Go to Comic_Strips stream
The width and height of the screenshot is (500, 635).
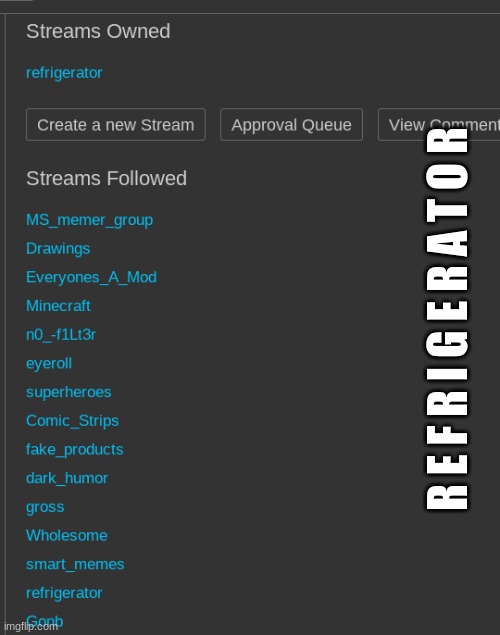point(72,421)
